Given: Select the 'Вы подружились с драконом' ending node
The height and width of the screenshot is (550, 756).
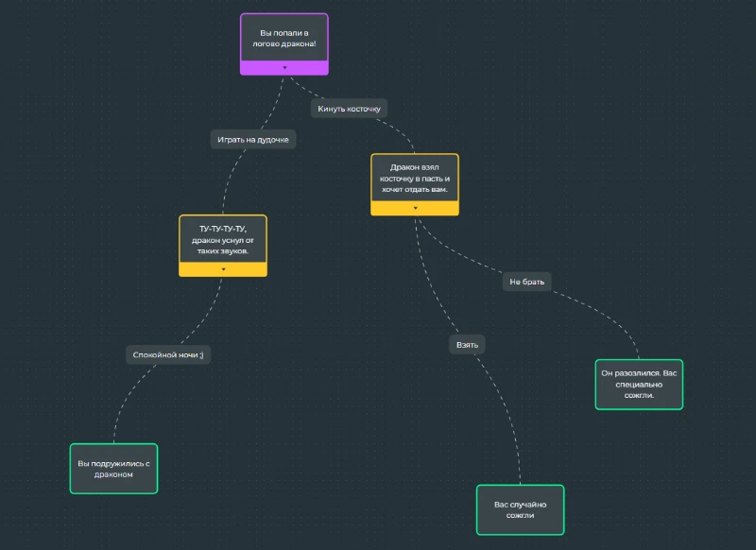Looking at the screenshot, I should click(113, 469).
